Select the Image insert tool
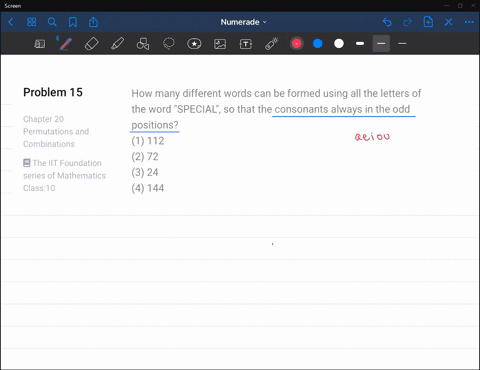Viewport: 480px width, 370px height. point(220,44)
